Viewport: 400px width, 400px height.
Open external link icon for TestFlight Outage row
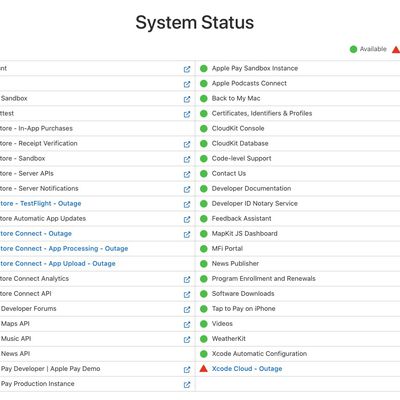(x=187, y=204)
